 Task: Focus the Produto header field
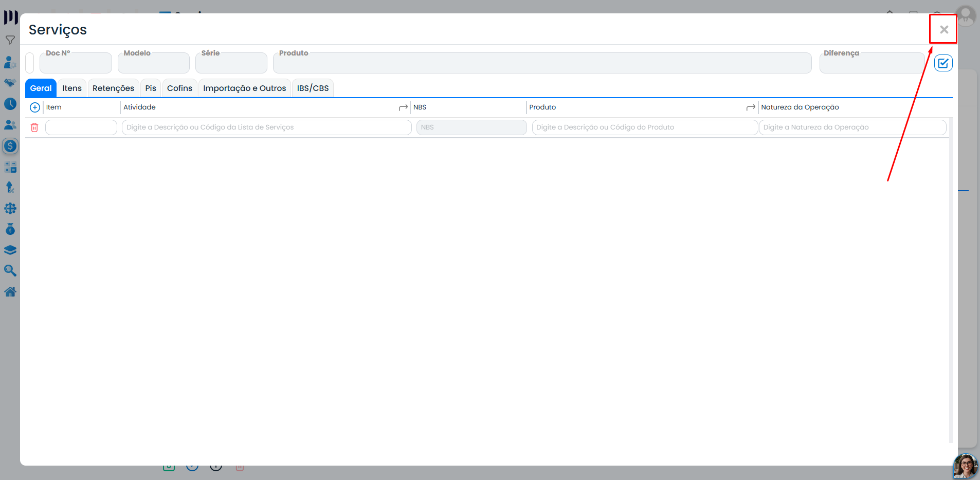point(542,63)
